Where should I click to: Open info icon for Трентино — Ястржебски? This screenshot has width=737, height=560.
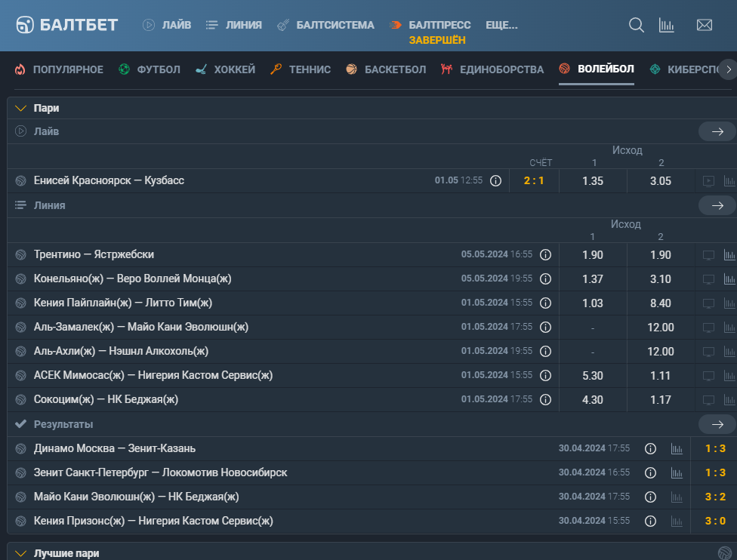tap(545, 254)
